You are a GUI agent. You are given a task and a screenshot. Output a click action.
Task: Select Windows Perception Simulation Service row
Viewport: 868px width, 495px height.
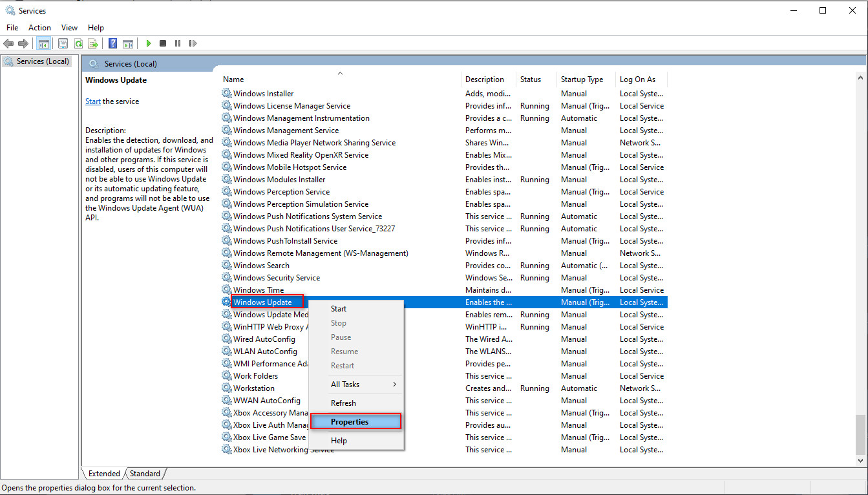tap(443, 204)
